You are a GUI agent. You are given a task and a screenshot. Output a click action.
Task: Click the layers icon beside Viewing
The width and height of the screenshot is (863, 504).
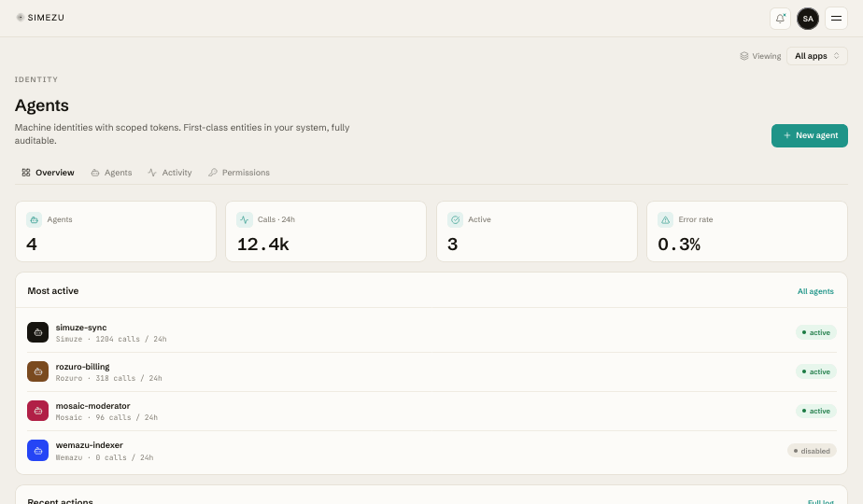tap(744, 56)
